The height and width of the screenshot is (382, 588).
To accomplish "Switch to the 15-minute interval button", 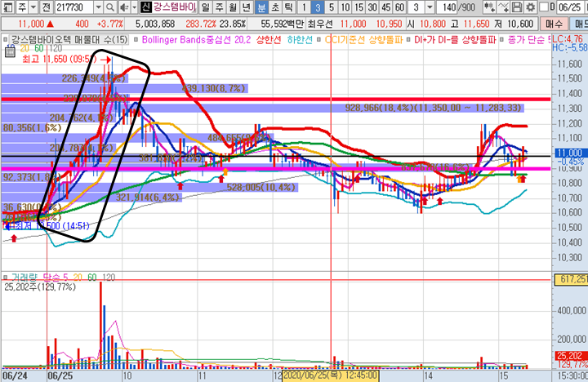I will [359, 7].
